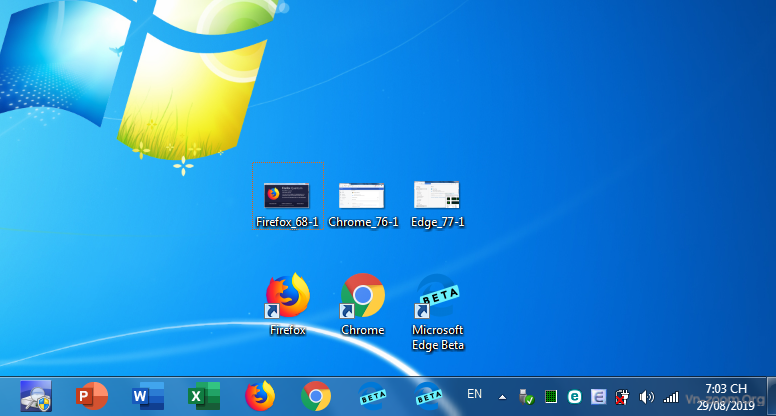
Task: Launch PowerPoint from the taskbar
Action: 92,396
